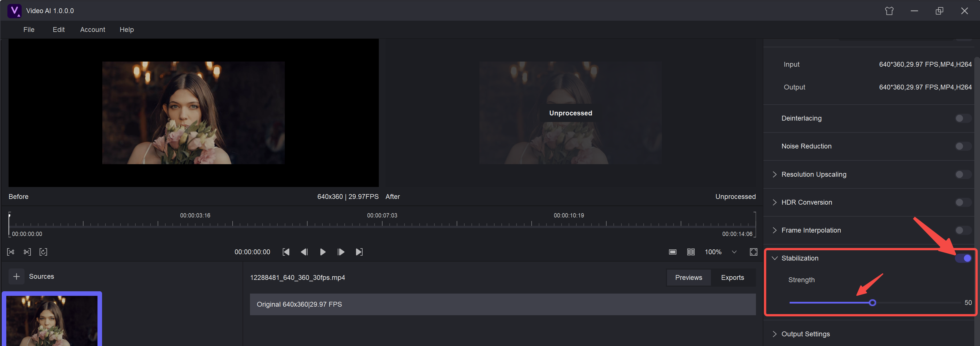The image size is (980, 346).
Task: Click the Sources label
Action: (41, 276)
